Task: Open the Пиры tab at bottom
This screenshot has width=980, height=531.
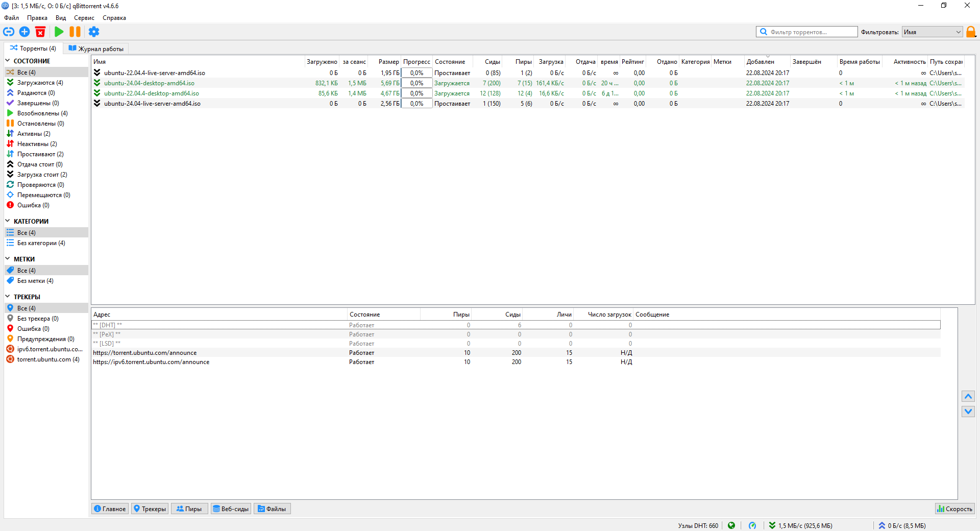Action: 189,509
